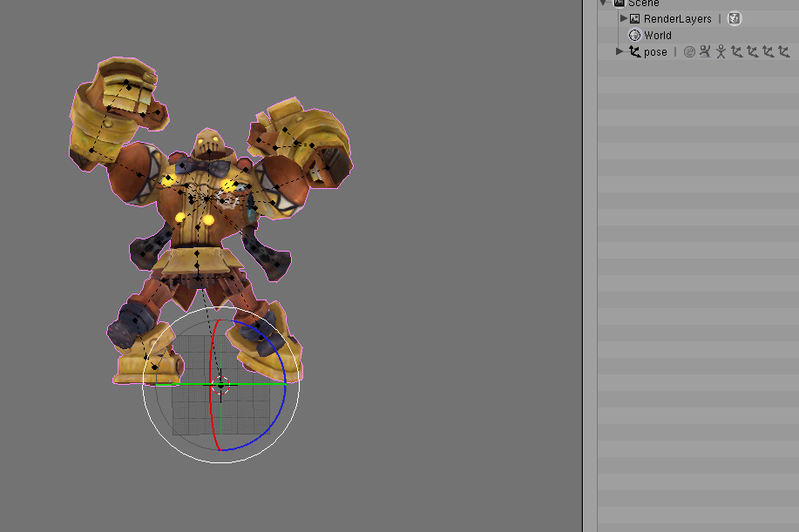Click the last axes child icon in pose row
This screenshot has width=799, height=532.
(783, 51)
